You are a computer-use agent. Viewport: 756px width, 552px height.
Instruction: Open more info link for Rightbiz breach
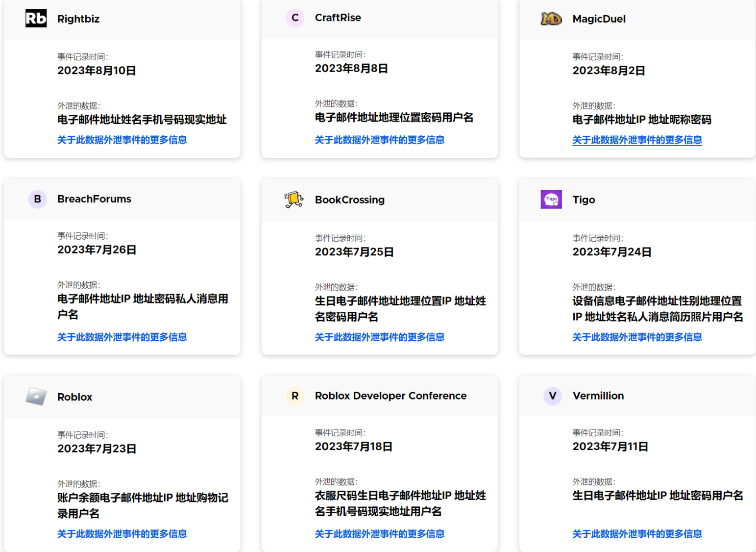coord(122,140)
